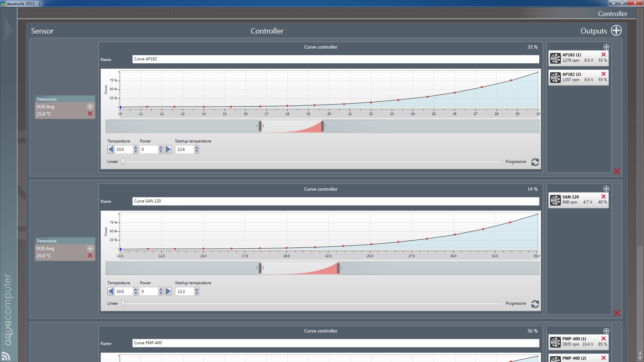Screen dimensions: 644x362
Task: Delete the Curve AP182 controller block
Action: tap(616, 171)
